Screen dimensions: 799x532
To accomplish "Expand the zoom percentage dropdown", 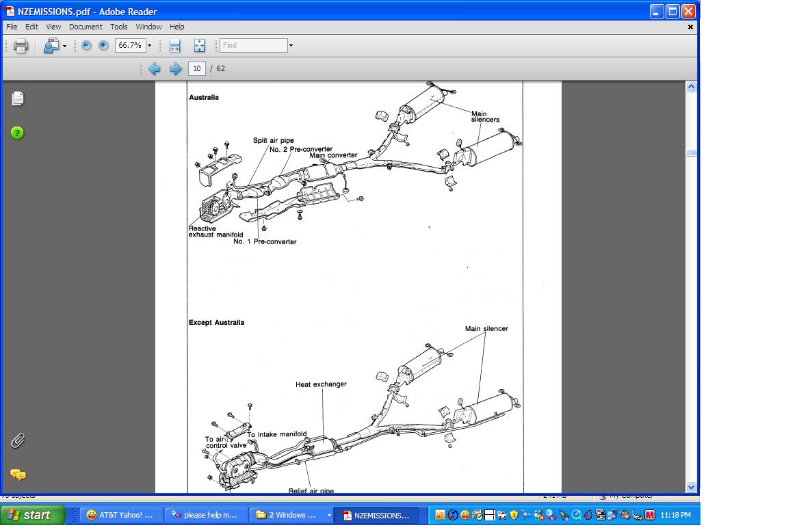I will (x=149, y=46).
